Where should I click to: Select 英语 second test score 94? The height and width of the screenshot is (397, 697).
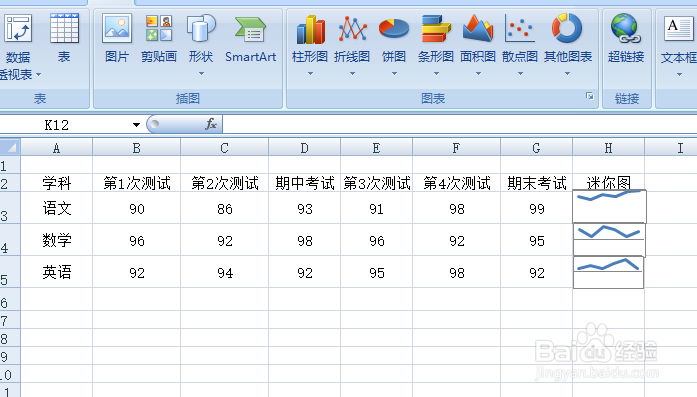coord(224,272)
